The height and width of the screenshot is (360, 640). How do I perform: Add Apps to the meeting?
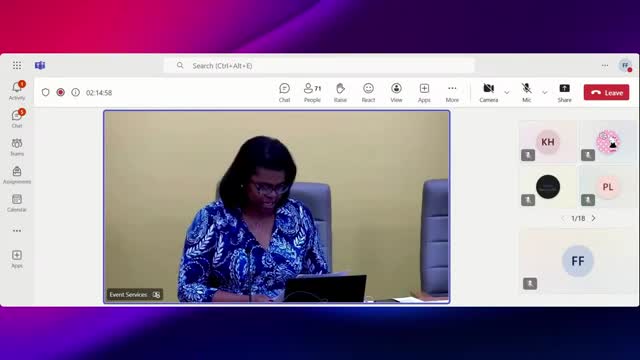coord(424,93)
